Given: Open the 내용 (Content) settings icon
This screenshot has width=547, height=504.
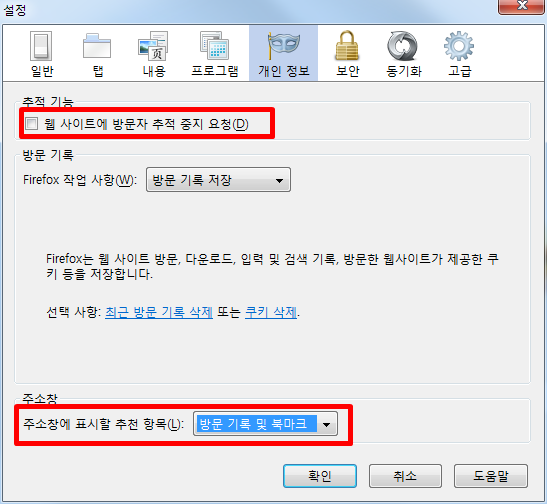Looking at the screenshot, I should tap(153, 46).
